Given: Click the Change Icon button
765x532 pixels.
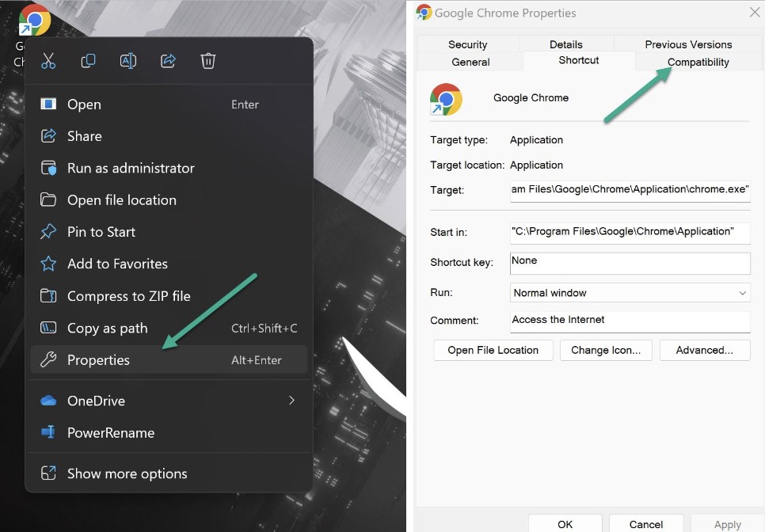Looking at the screenshot, I should coord(606,350).
